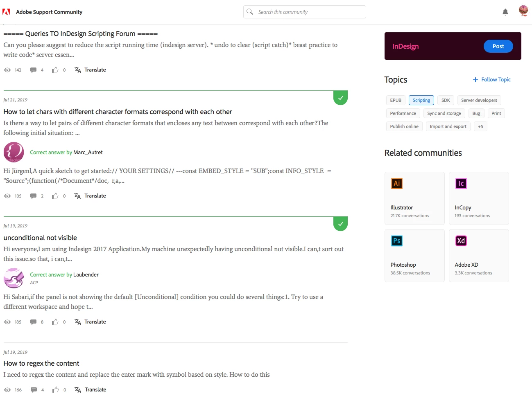532x398 pixels.
Task: Click the like thumbs-up on 'unconditional not visible' post
Action: coord(55,322)
